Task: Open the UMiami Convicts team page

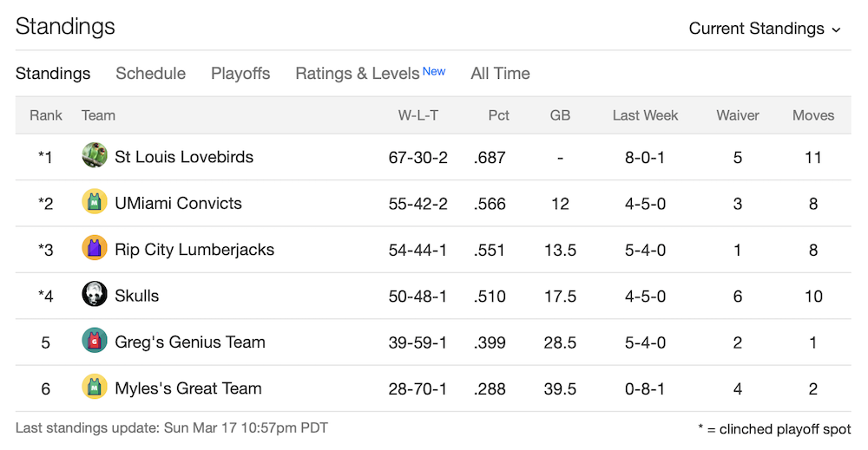Action: click(178, 204)
